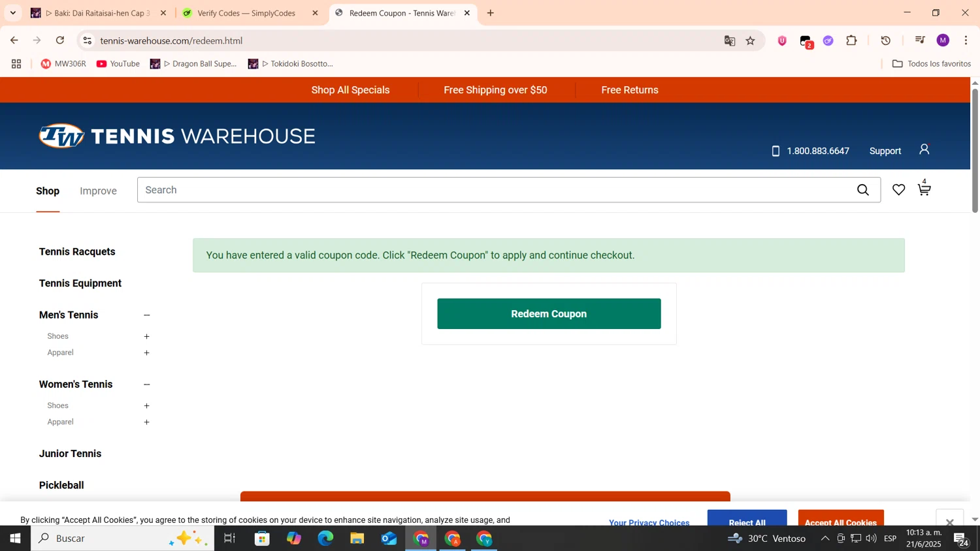Expand Shoes under Women's Tennis
This screenshot has width=980, height=551.
pyautogui.click(x=147, y=406)
